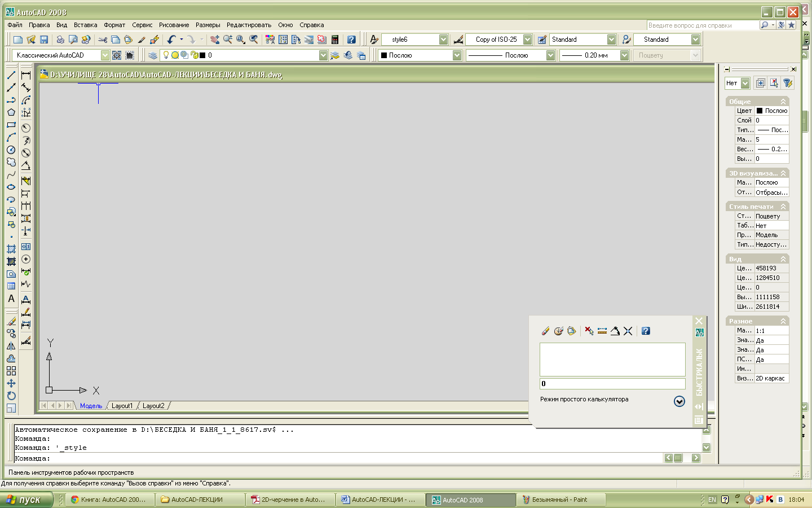Collapse the Общие properties section
Image resolution: width=812 pixels, height=508 pixels.
(783, 102)
